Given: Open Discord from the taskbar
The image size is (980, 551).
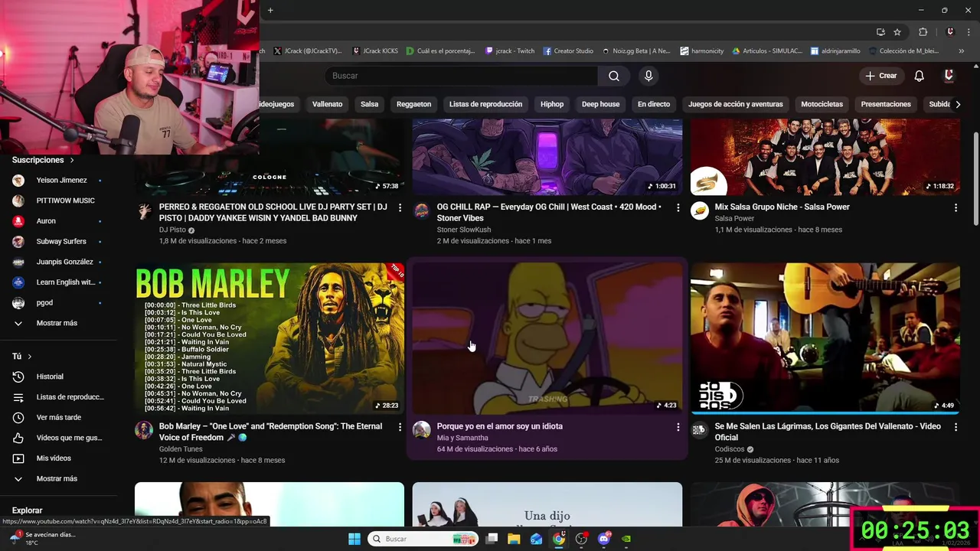Looking at the screenshot, I should [x=604, y=539].
